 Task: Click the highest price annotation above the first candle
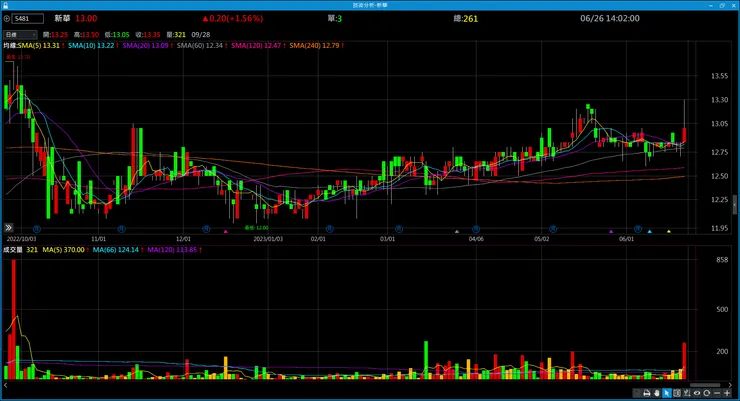tap(18, 57)
